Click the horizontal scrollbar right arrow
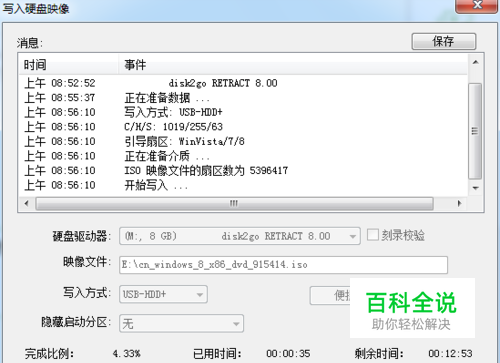Screen dimensions: 500x363 tap(460, 203)
